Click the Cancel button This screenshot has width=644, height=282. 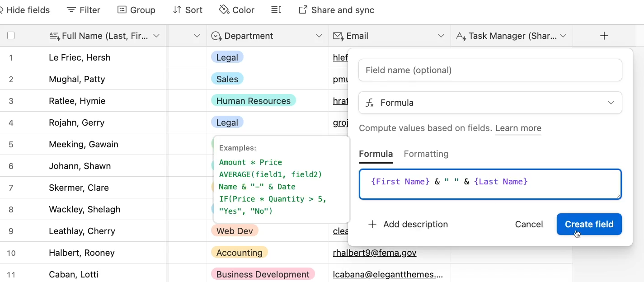(x=529, y=224)
